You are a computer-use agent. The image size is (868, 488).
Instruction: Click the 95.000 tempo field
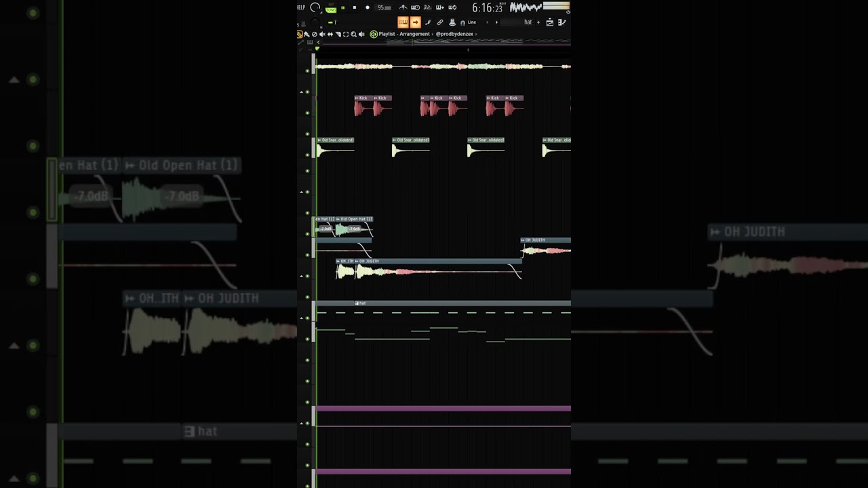384,8
